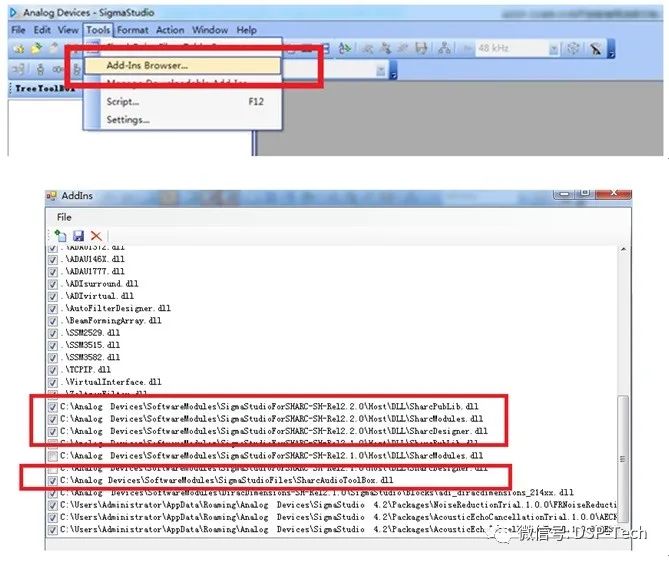Uncheck the Rel2.2.0 SharcPubLib.dll checkbox
The width and height of the screenshot is (669, 563).
(53, 407)
